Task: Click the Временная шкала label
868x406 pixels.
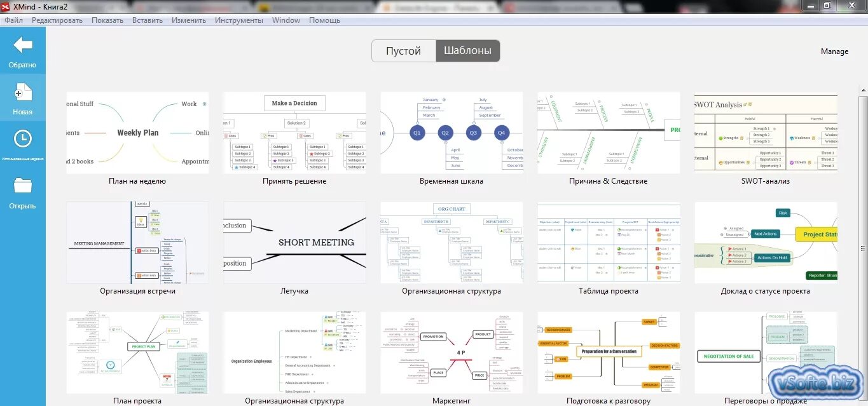Action: 451,181
